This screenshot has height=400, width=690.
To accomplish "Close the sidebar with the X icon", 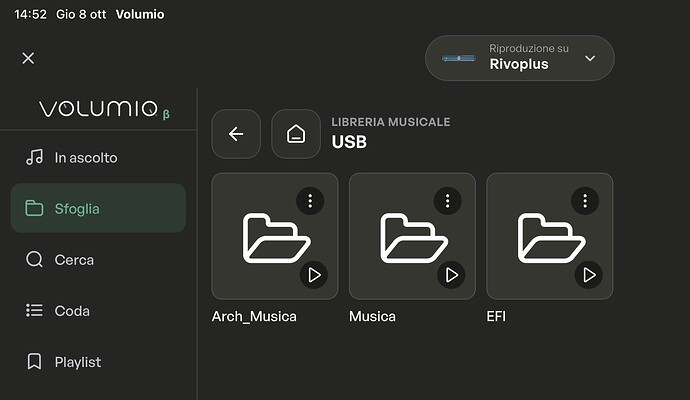I will [28, 58].
